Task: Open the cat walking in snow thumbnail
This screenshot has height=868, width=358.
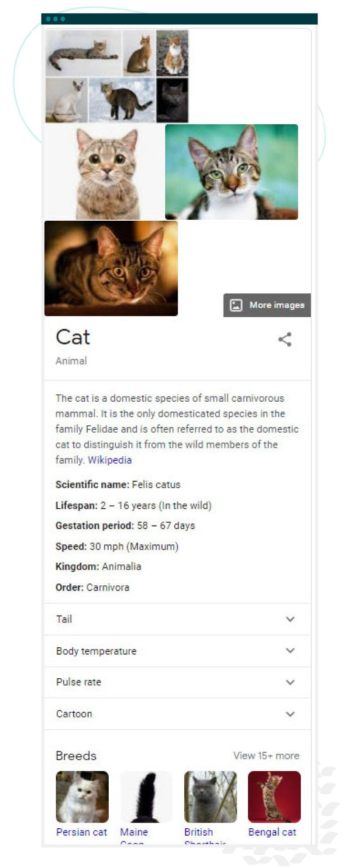Action: 122,100
